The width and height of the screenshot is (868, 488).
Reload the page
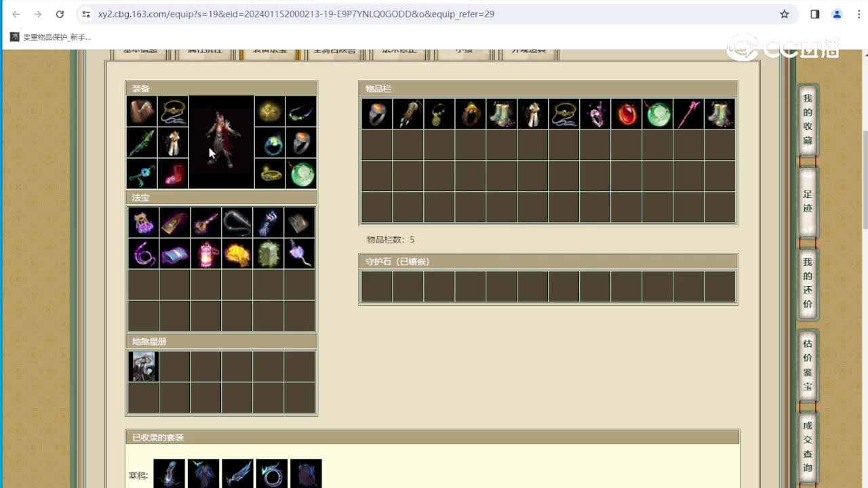[x=60, y=14]
